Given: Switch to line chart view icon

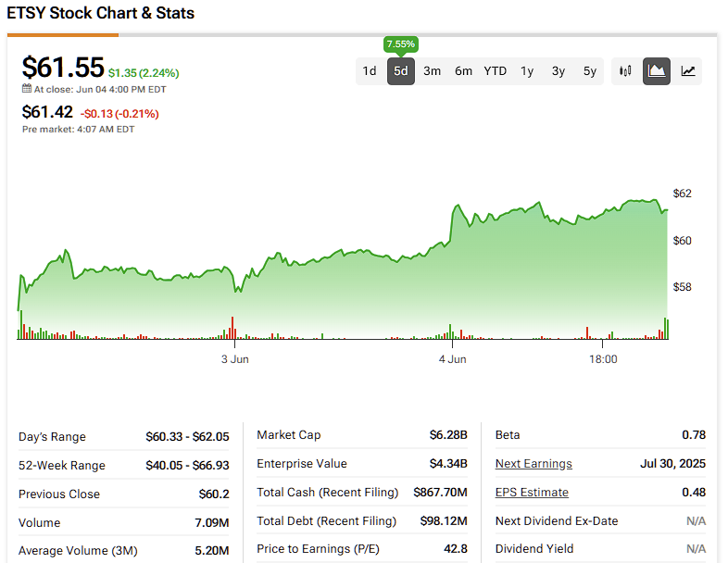Looking at the screenshot, I should click(687, 71).
